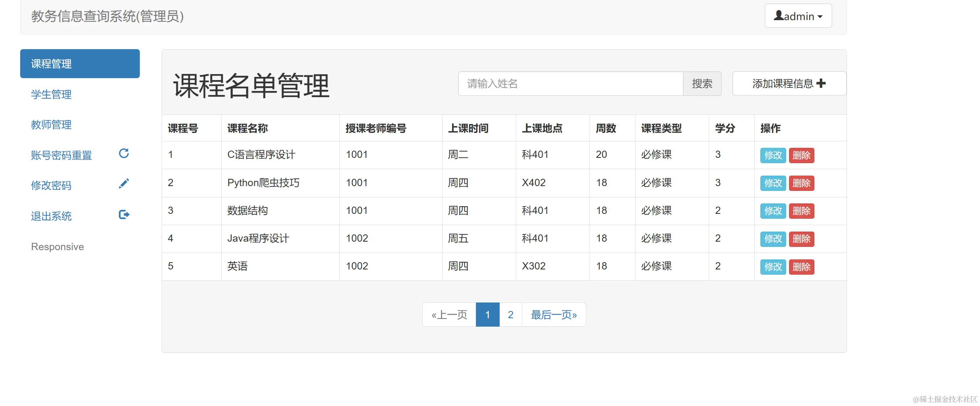Image resolution: width=980 pixels, height=406 pixels.
Task: Click the user avatar icon near admin
Action: (779, 15)
